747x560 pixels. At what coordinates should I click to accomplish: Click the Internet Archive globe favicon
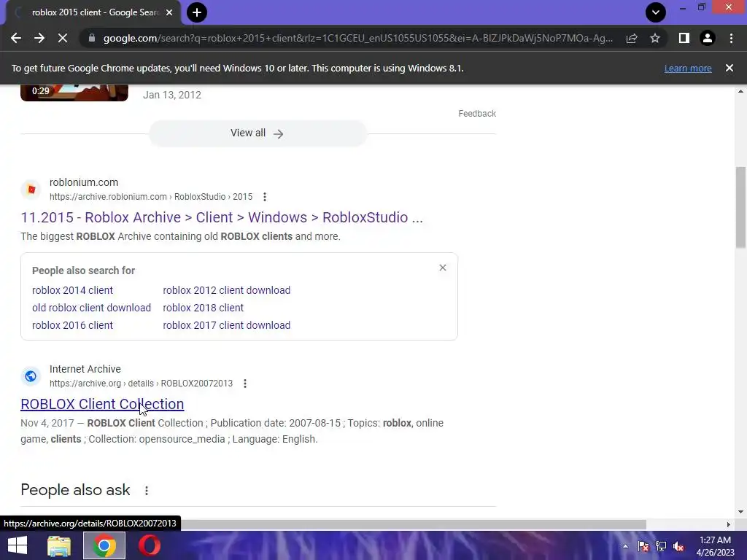point(31,376)
